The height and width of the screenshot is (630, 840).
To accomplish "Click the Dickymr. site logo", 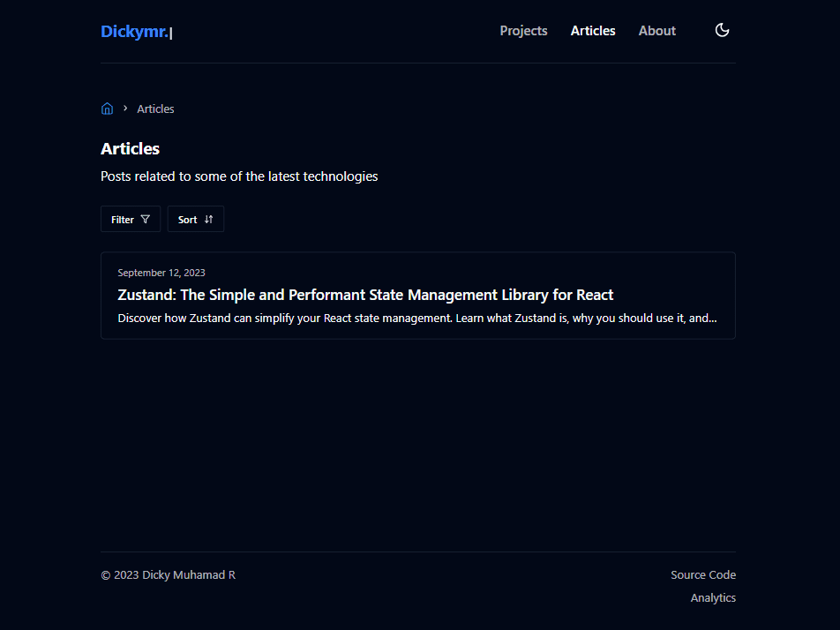I will [x=135, y=32].
